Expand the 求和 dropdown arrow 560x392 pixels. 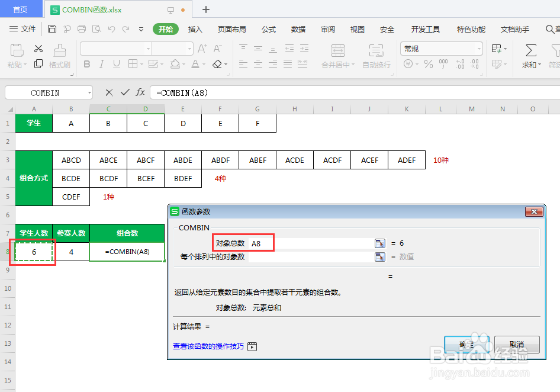[x=540, y=65]
